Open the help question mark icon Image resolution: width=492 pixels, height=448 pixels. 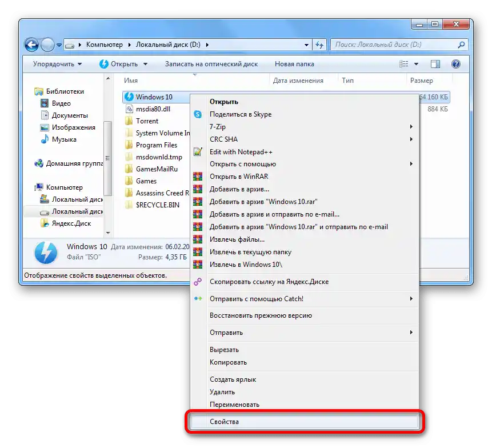pos(455,64)
